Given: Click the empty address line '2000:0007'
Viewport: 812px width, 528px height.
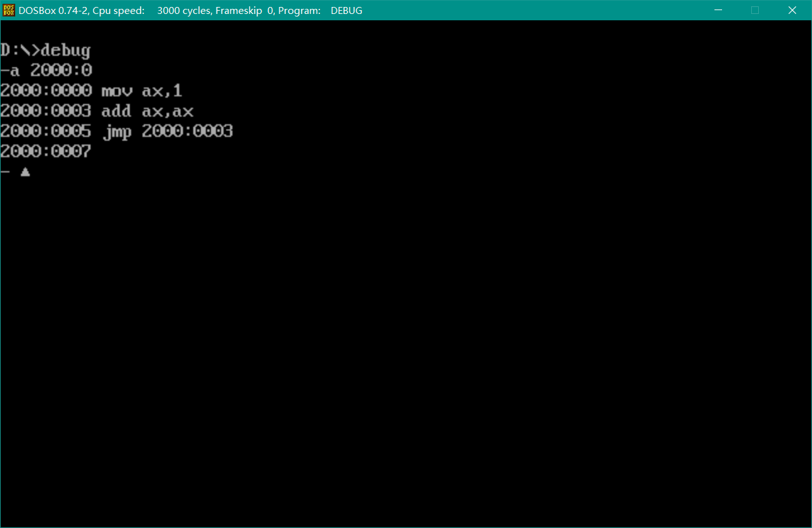Looking at the screenshot, I should [x=46, y=152].
